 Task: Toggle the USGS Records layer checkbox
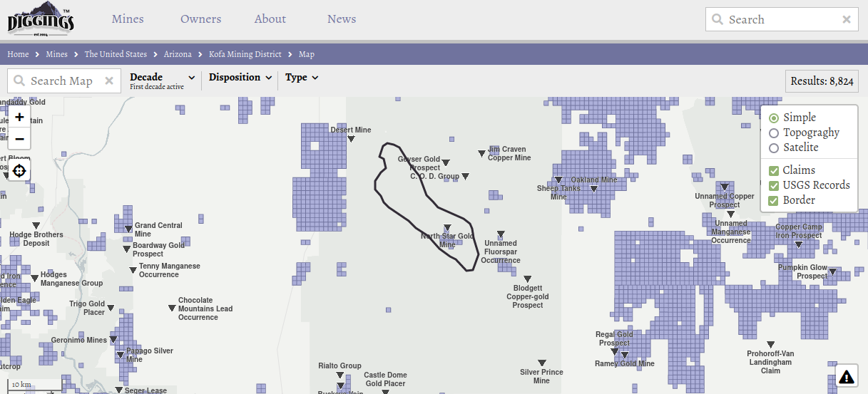(x=774, y=186)
